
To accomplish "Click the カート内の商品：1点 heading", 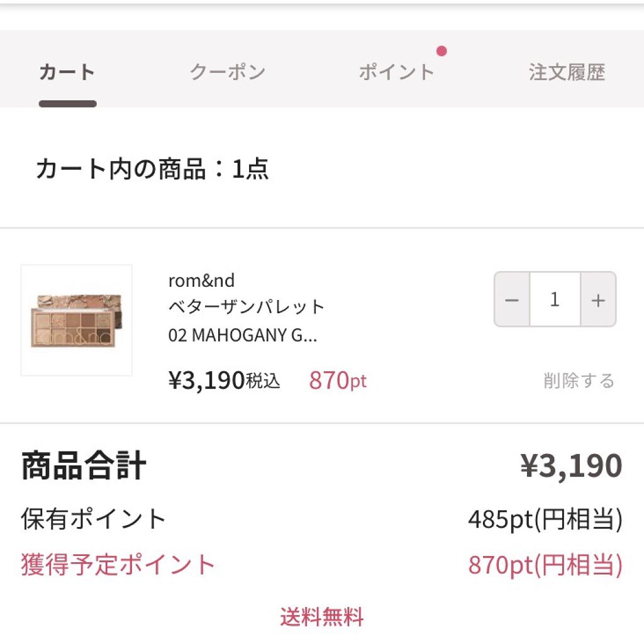I will (152, 169).
